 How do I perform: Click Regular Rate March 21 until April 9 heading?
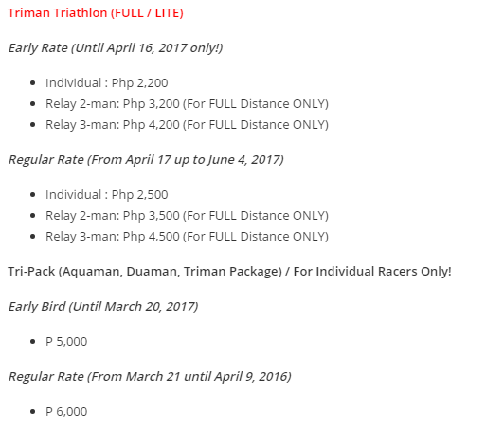(150, 377)
